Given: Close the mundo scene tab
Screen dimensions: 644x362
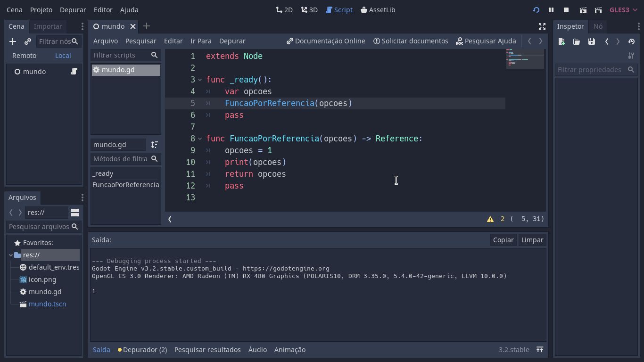Looking at the screenshot, I should coord(133,26).
